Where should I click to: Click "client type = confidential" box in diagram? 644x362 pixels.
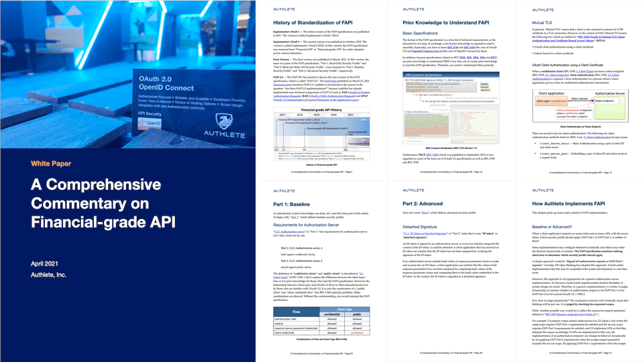(551, 101)
